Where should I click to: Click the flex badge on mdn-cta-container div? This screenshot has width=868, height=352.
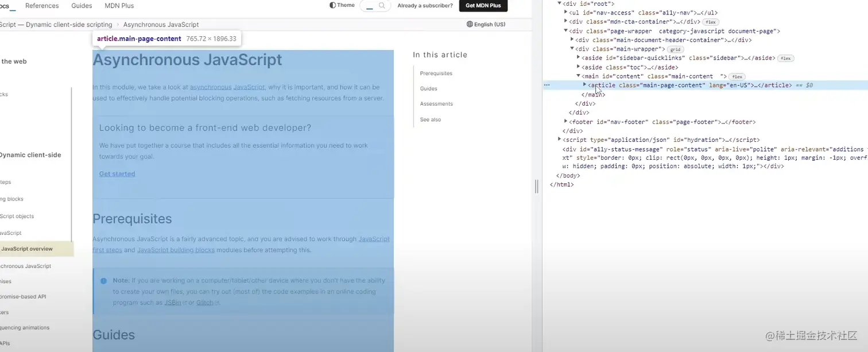pos(711,22)
